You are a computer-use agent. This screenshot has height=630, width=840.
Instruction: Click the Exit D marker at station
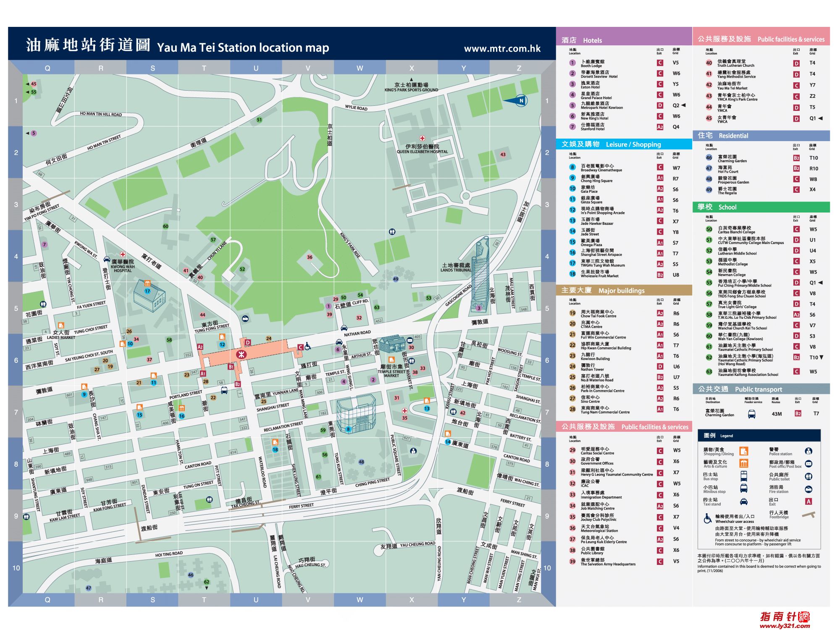click(x=248, y=343)
